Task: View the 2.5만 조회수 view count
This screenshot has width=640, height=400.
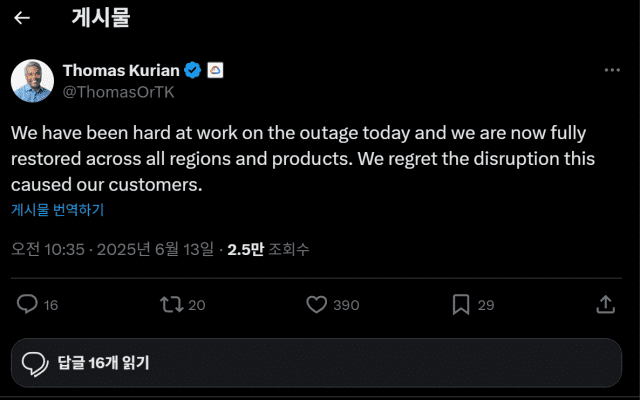Action: [268, 249]
